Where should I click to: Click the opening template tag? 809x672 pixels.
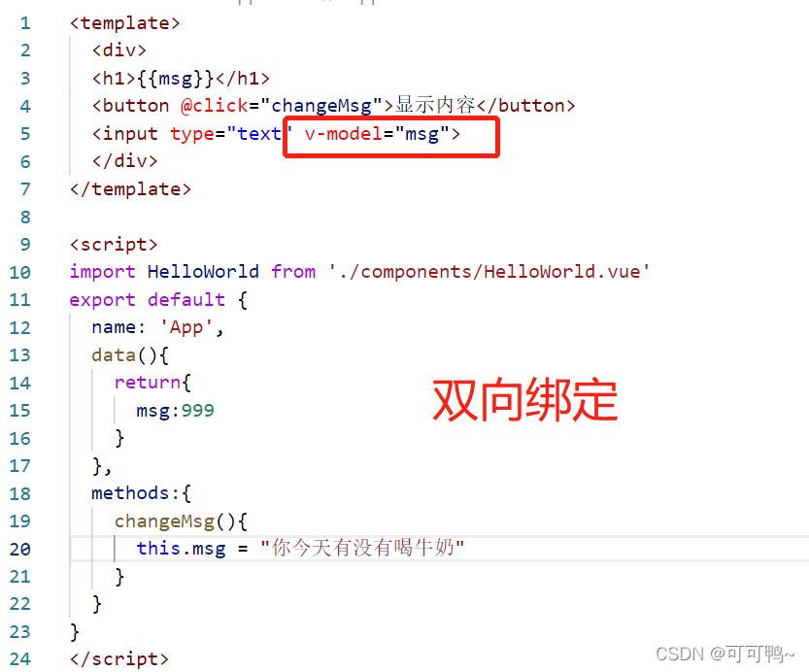coord(125,23)
